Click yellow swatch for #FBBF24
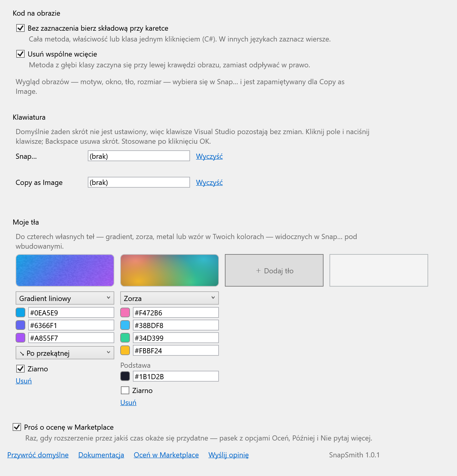 (125, 350)
